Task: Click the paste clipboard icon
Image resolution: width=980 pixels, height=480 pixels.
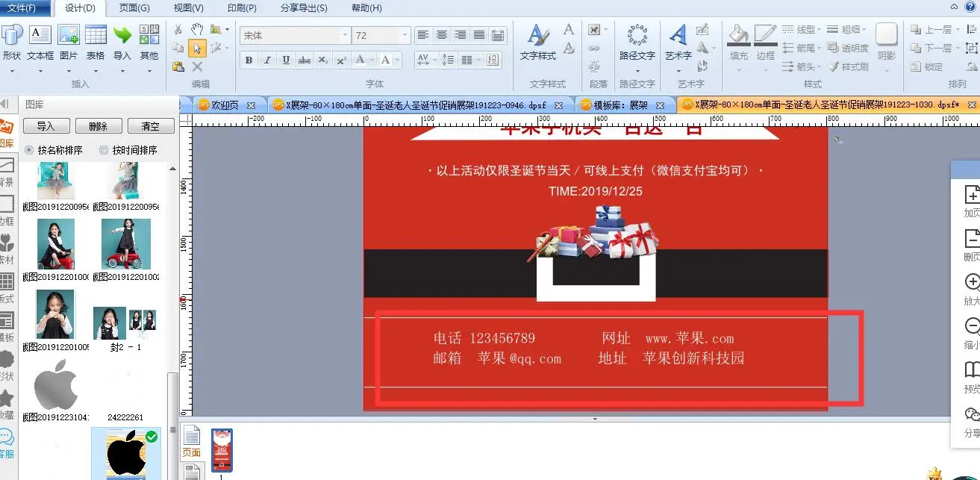Action: [178, 66]
